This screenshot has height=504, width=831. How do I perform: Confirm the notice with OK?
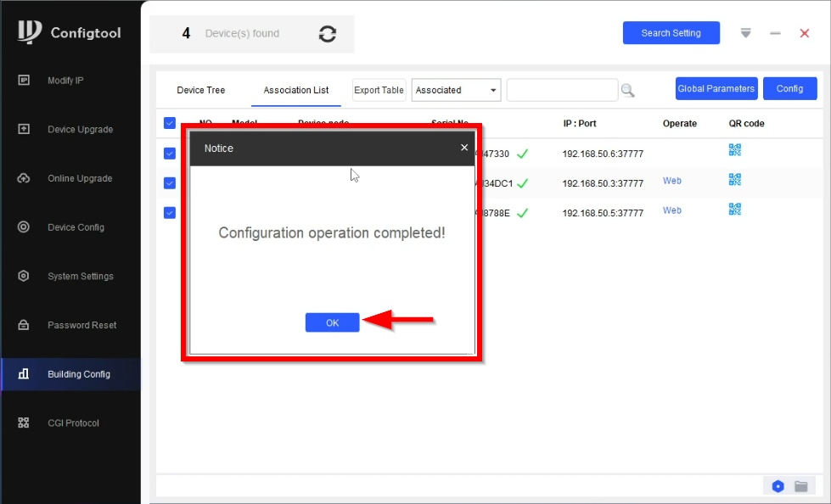tap(332, 322)
